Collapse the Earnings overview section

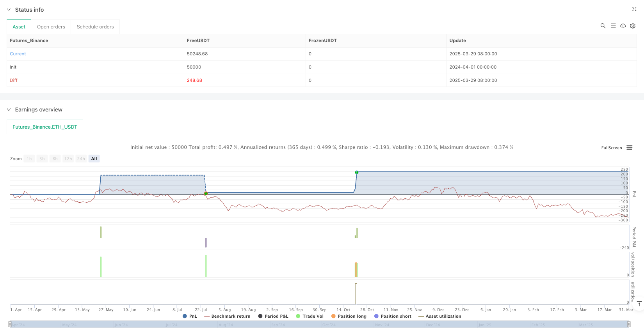point(9,110)
